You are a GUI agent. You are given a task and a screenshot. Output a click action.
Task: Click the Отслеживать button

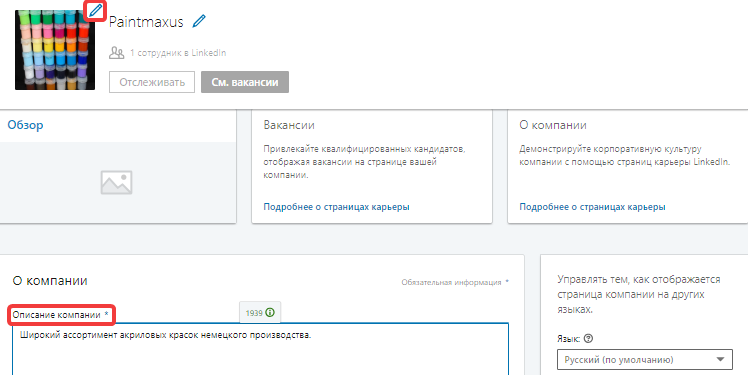152,82
